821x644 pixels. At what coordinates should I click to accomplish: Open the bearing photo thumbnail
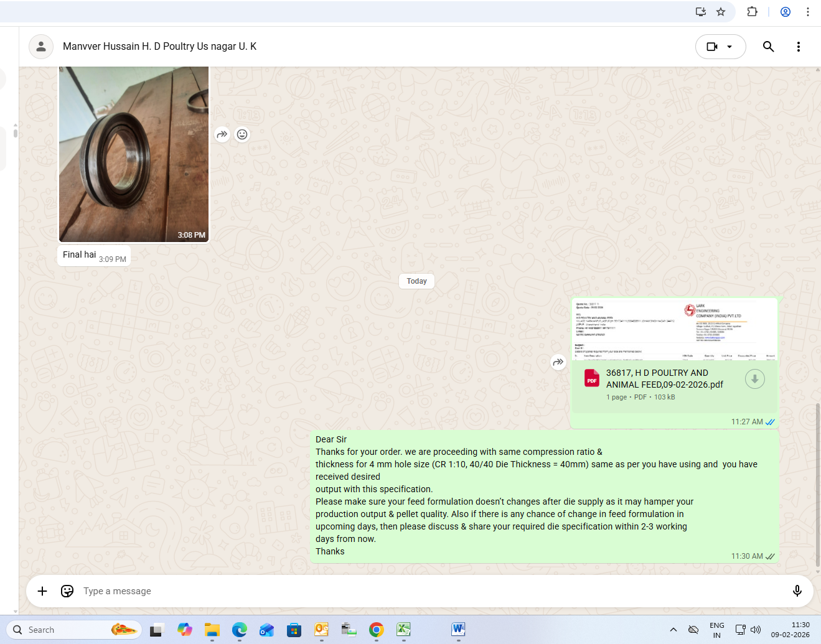[134, 154]
